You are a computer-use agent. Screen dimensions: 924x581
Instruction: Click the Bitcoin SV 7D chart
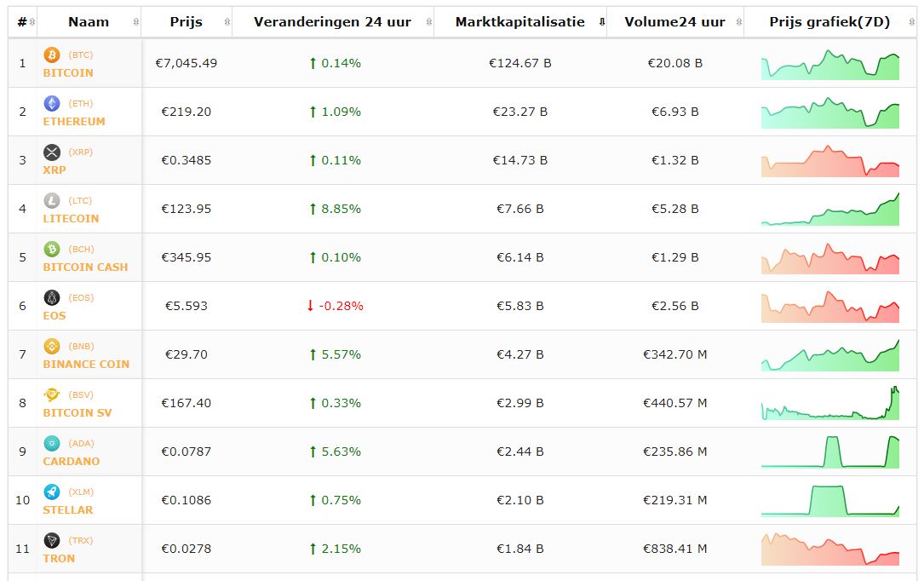pyautogui.click(x=829, y=404)
